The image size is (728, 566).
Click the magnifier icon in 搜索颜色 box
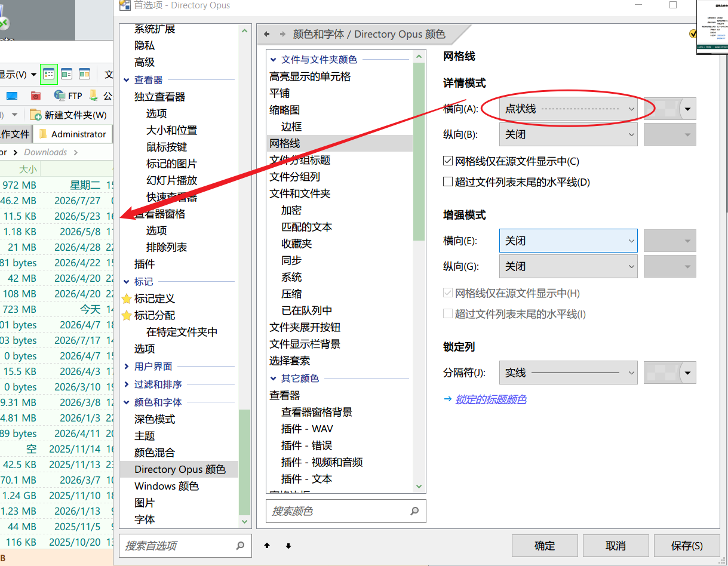[414, 511]
